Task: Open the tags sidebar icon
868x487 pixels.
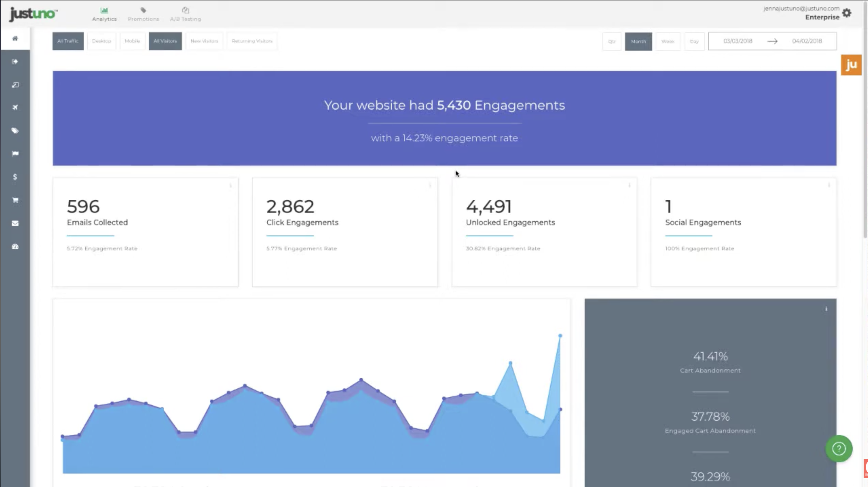Action: point(15,131)
